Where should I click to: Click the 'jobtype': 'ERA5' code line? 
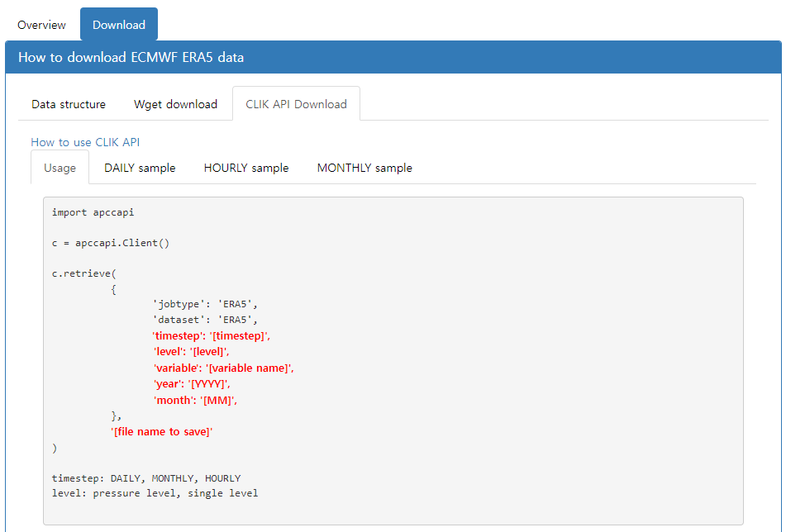205,304
